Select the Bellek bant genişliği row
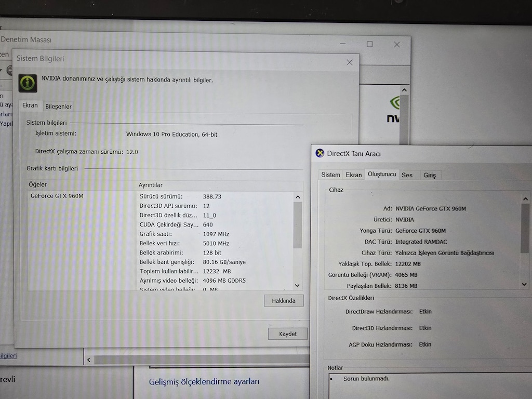 [215, 262]
